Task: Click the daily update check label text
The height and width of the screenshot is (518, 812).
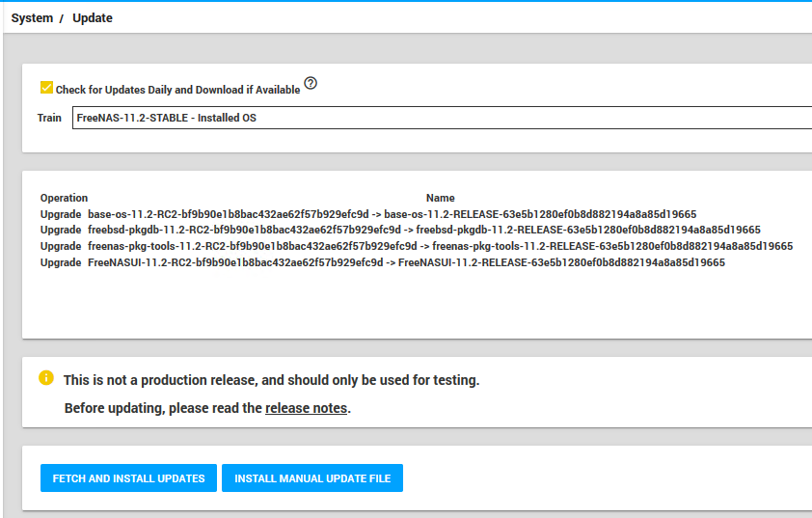Action: [x=177, y=90]
